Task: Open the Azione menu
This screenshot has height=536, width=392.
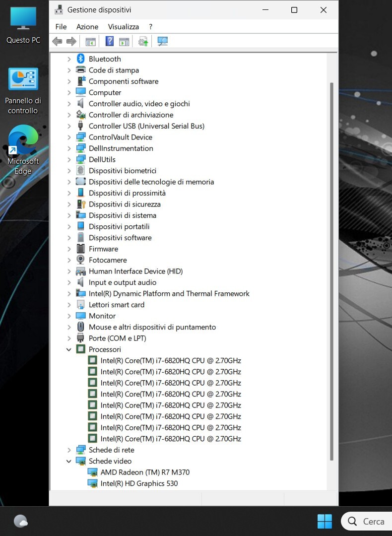Action: click(x=87, y=27)
